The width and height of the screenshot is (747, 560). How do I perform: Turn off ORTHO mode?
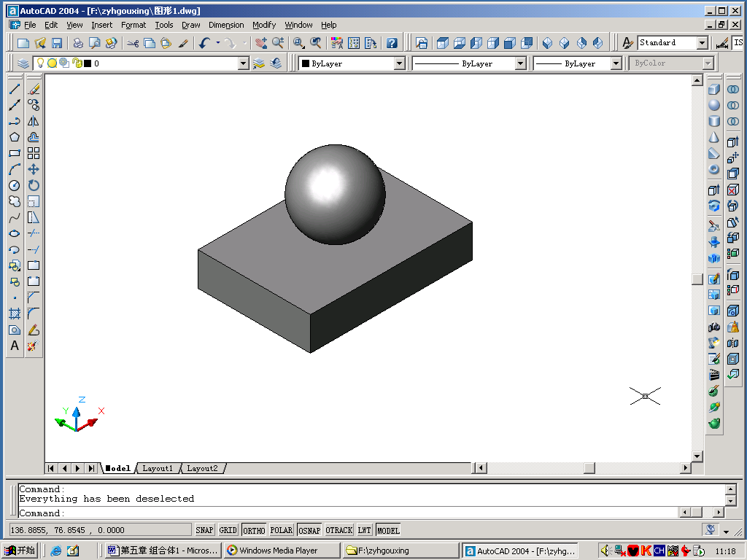click(x=254, y=530)
